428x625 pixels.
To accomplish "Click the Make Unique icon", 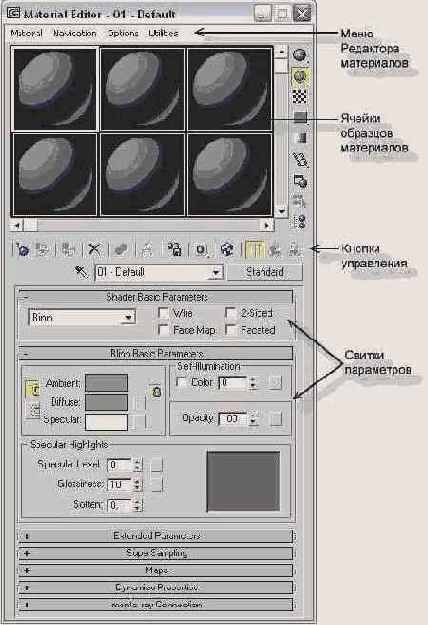I will (x=147, y=250).
